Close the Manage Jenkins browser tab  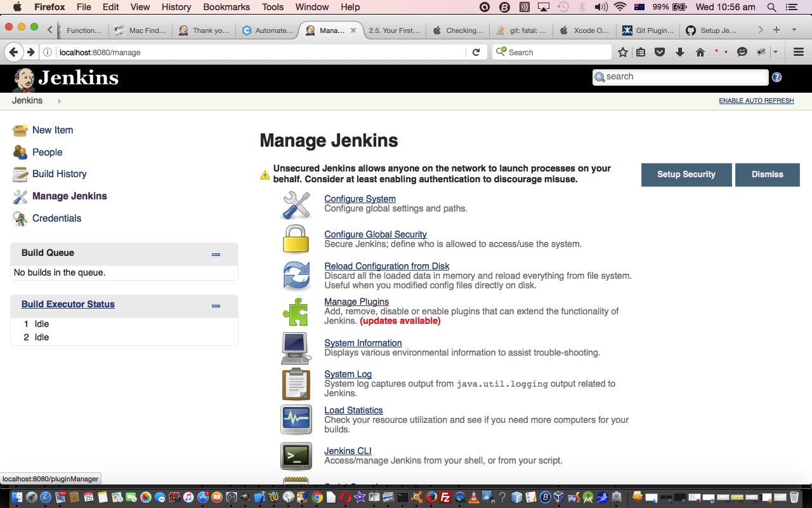coord(353,30)
